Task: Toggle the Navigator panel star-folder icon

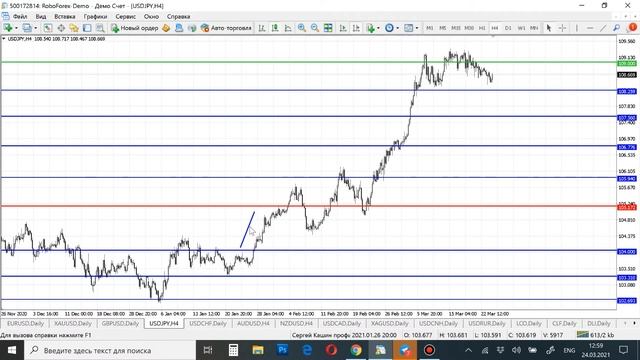Action: (x=74, y=28)
